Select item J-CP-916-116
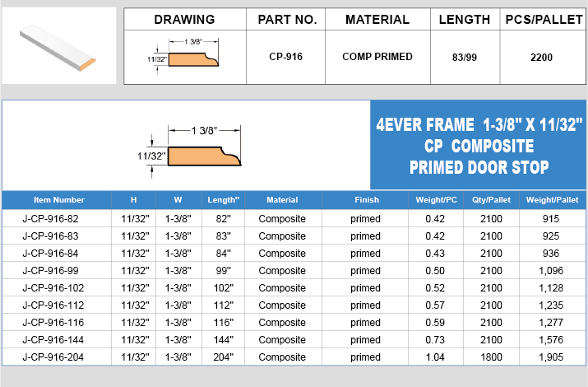This screenshot has width=588, height=387. coord(53,323)
